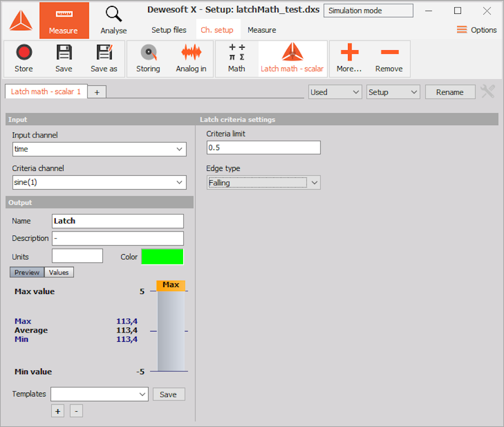This screenshot has width=504, height=427.
Task: Add a module with More...
Action: (x=349, y=59)
